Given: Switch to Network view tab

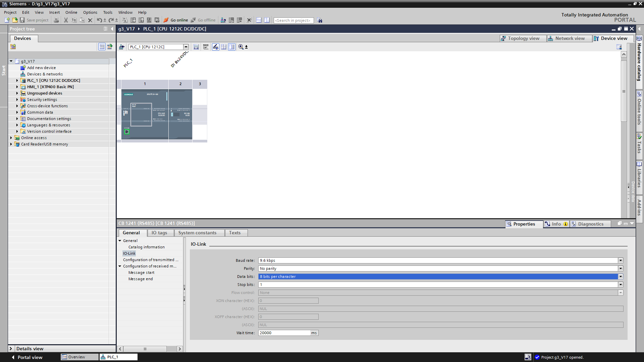Looking at the screenshot, I should coord(569,38).
